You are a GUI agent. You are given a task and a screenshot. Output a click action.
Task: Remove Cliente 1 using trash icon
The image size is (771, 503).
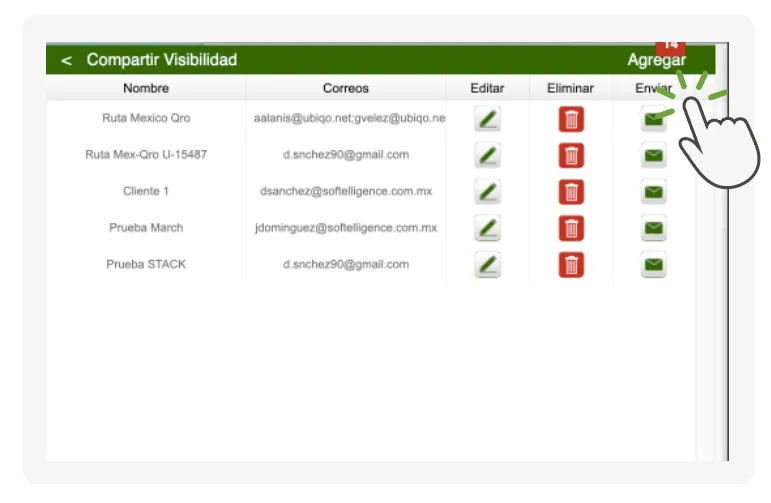pos(571,192)
